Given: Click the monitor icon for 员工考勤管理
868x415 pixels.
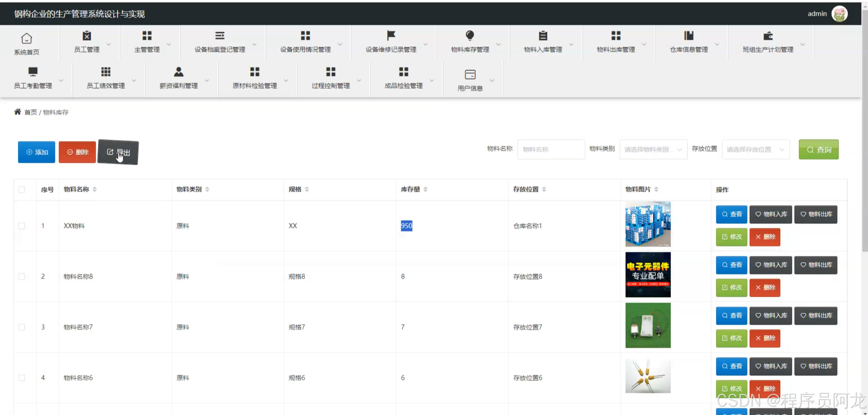Looking at the screenshot, I should click(x=33, y=72).
